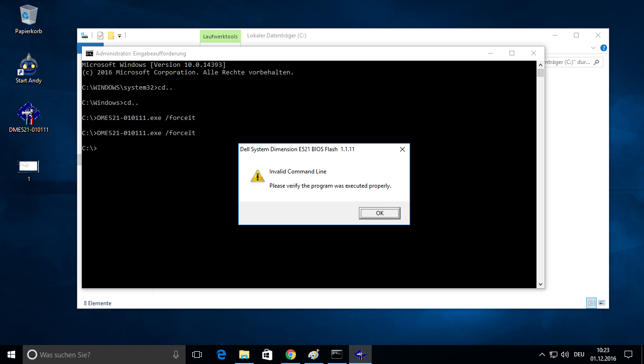Click the Cortana microphone icon
The width and height of the screenshot is (644, 364).
coord(176,355)
